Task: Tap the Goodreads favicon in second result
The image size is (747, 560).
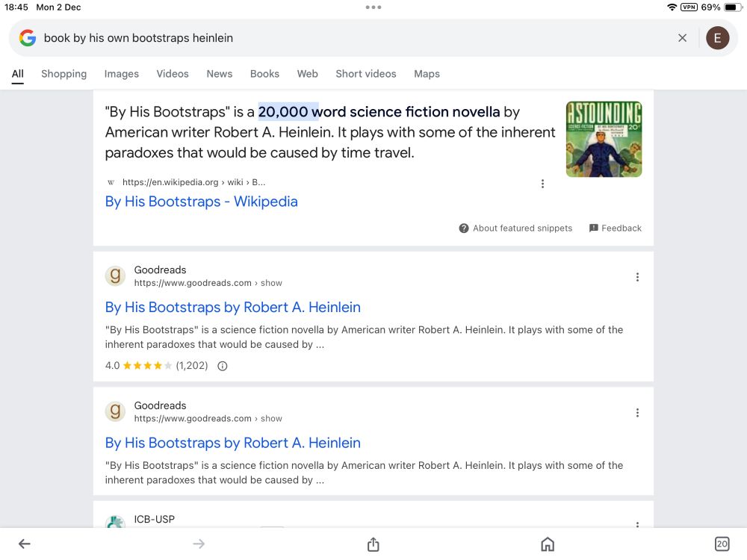Action: [x=115, y=411]
